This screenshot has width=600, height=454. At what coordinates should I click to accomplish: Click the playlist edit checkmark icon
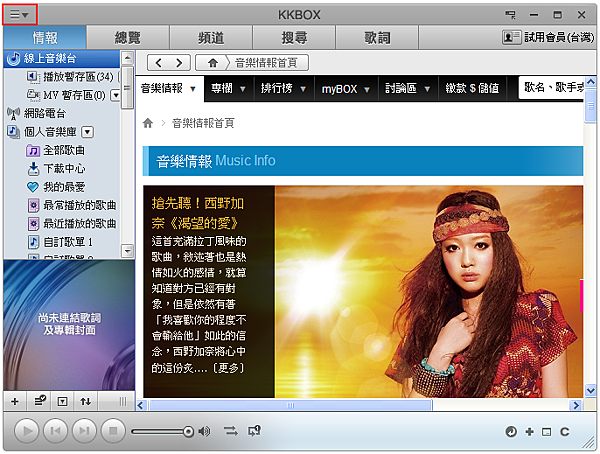tap(40, 401)
